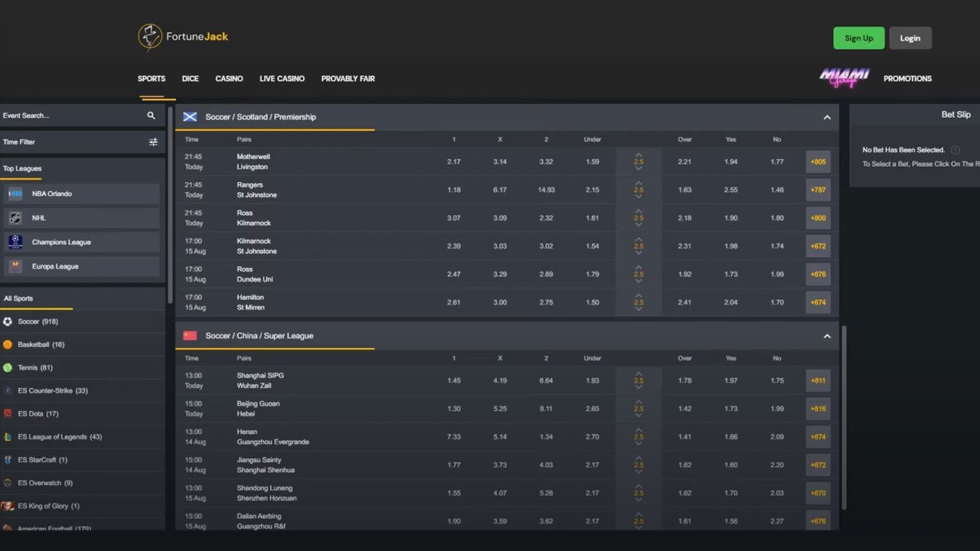Select draw odds 6.17 for Rangers match
The height and width of the screenshot is (551, 980).
500,190
